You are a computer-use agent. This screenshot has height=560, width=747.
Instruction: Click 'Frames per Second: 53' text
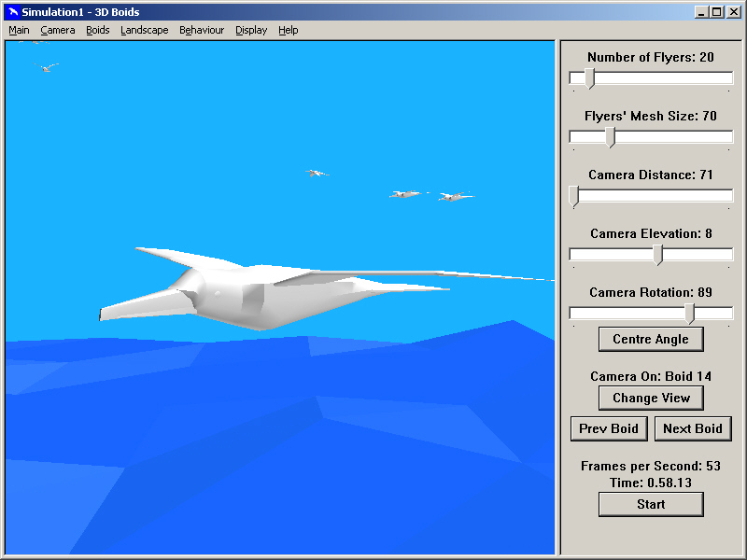651,466
